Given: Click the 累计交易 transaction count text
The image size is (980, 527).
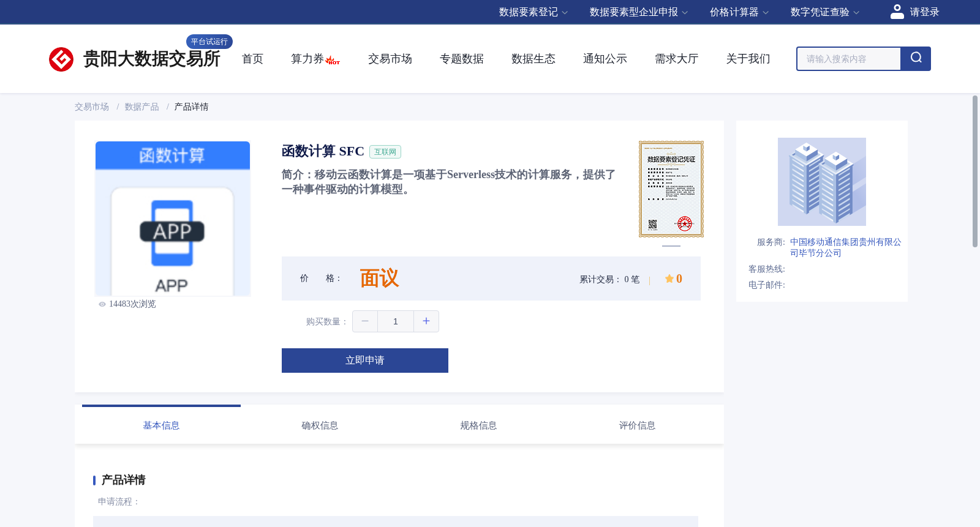Looking at the screenshot, I should (609, 280).
